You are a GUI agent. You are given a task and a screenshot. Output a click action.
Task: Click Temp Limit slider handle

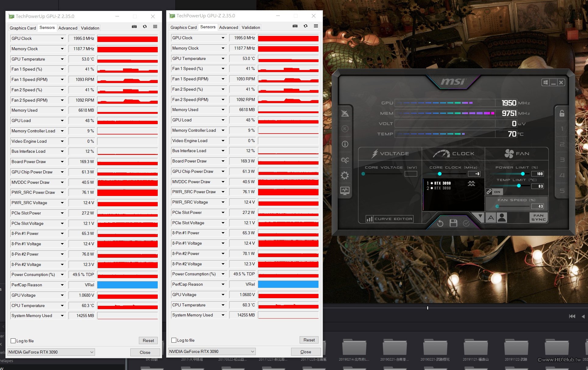[519, 186]
